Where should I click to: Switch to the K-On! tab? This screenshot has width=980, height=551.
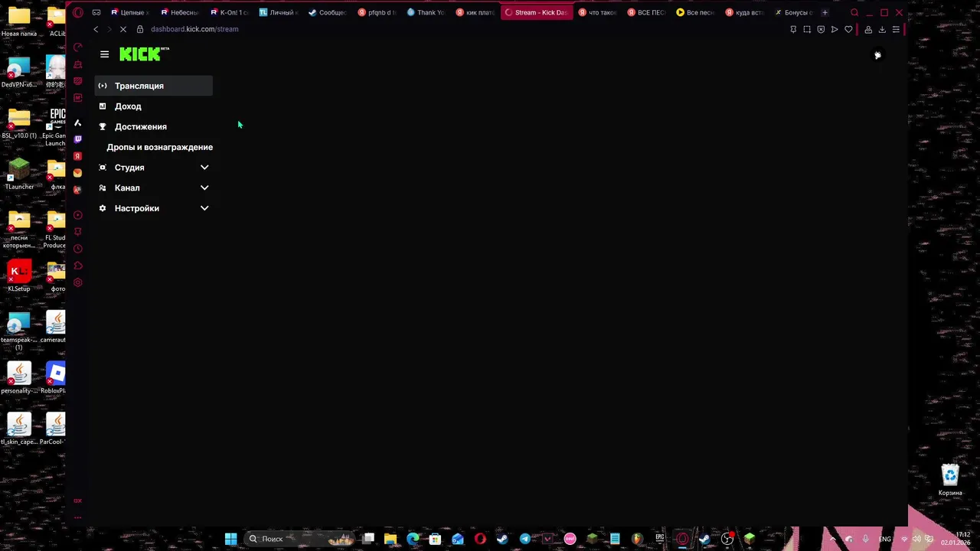[x=230, y=12]
